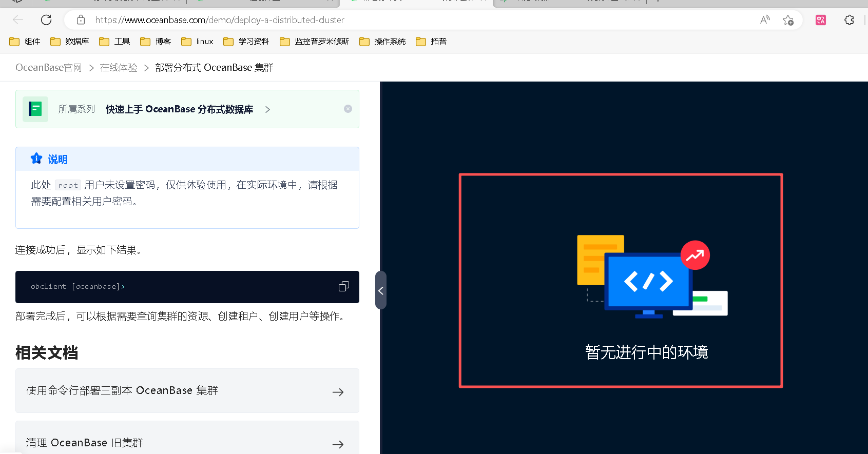Open the 监控普罗米修斯 bookmarks folder
The height and width of the screenshot is (454, 868).
314,42
